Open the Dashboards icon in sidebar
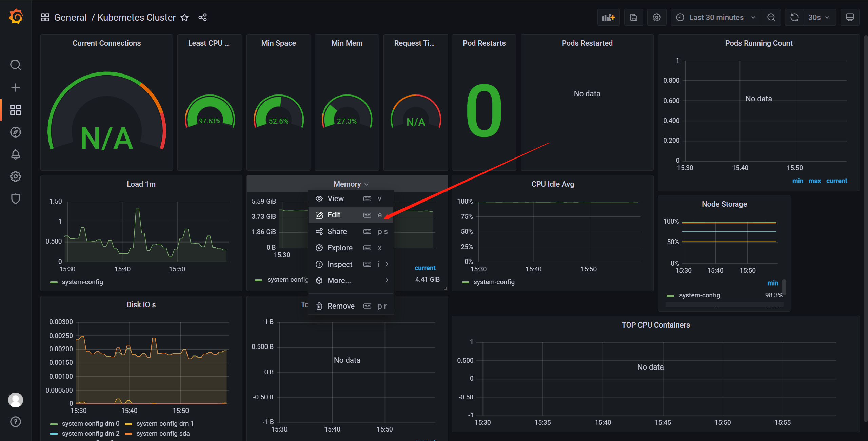This screenshot has width=868, height=441. point(16,110)
